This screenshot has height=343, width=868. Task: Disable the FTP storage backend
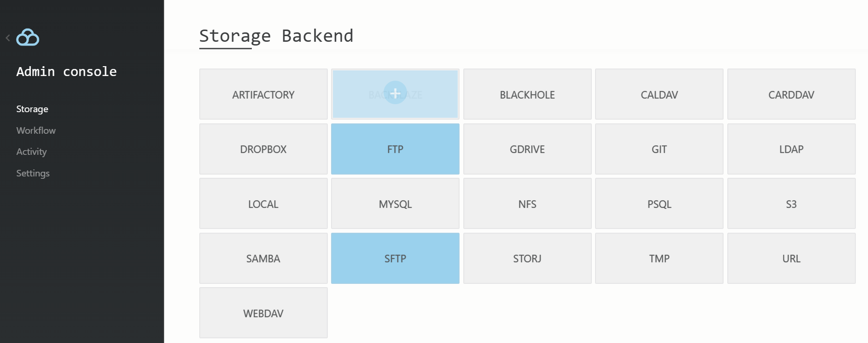(395, 149)
